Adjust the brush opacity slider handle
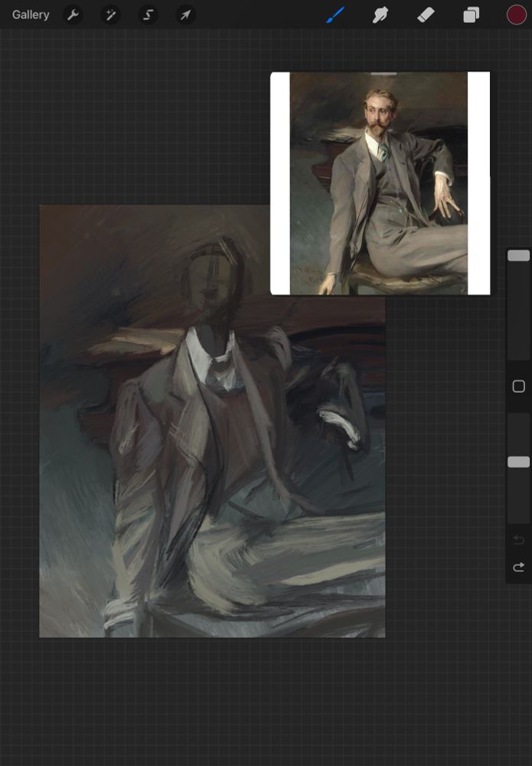532x766 pixels. (518, 462)
